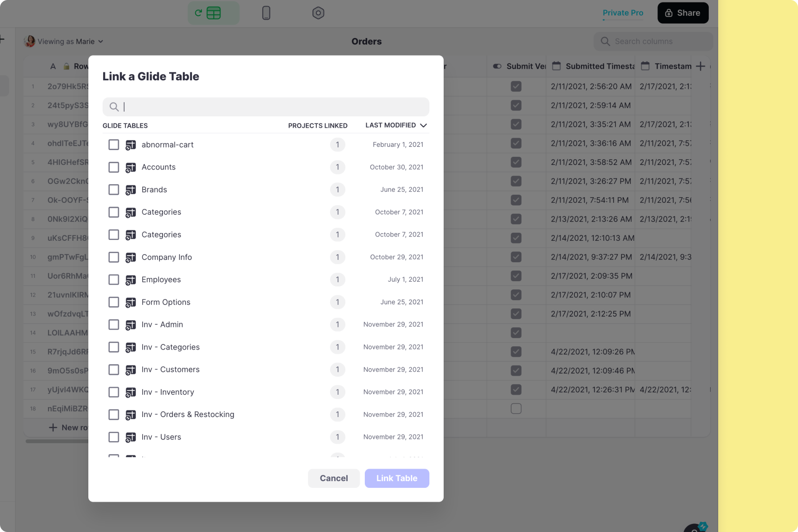Toggle Last Modified sort chevron

pyautogui.click(x=423, y=125)
